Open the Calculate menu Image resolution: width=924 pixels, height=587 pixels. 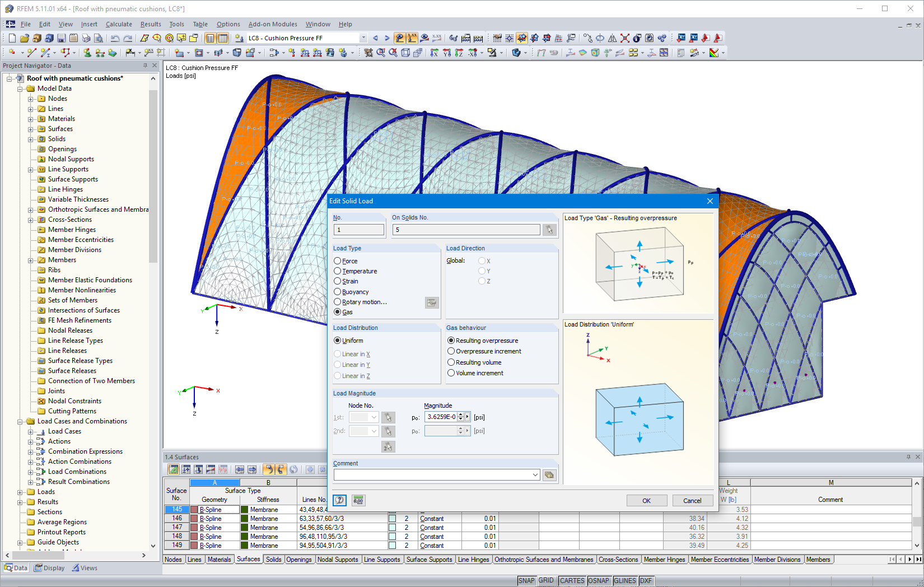[119, 24]
